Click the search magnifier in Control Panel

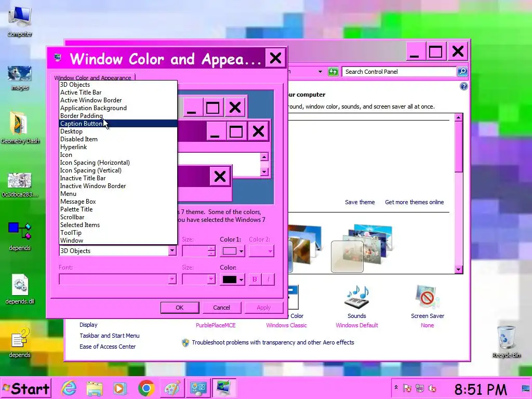click(462, 72)
